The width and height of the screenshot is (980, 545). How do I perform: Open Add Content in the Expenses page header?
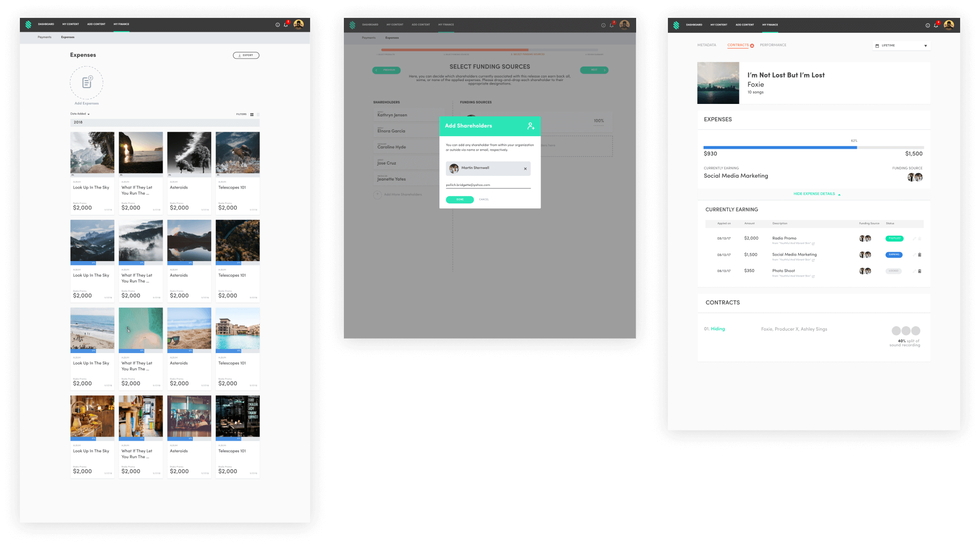(96, 24)
